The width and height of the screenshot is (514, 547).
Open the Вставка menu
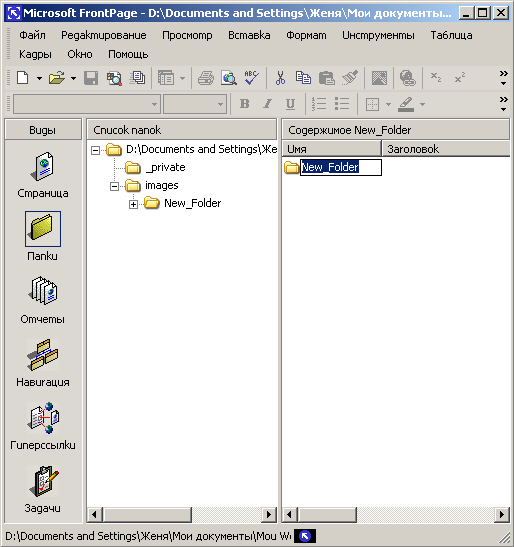point(249,35)
